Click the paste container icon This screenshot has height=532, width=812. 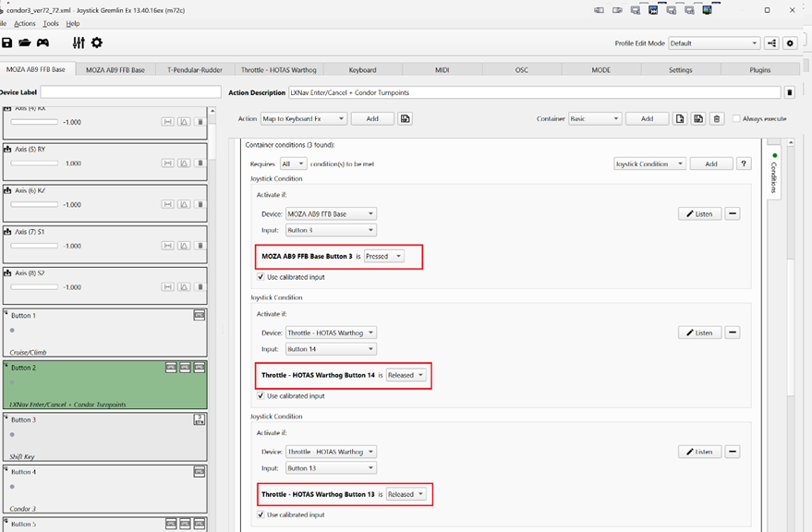coord(698,118)
